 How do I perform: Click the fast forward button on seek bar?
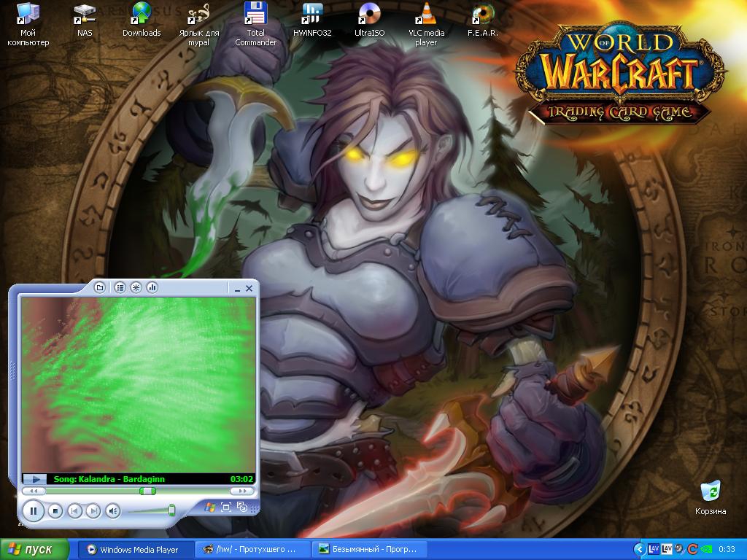point(242,491)
